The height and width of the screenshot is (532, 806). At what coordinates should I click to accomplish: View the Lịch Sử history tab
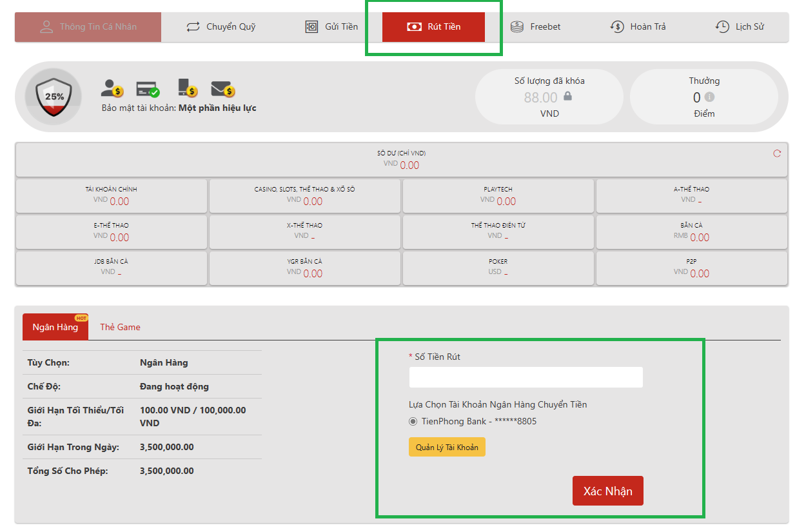pos(740,27)
